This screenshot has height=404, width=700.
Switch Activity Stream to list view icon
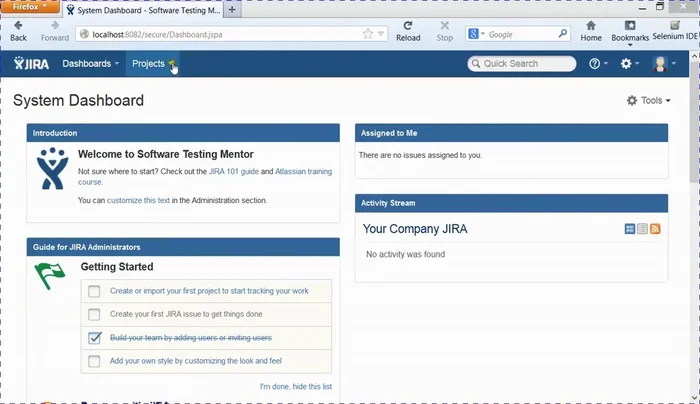click(x=643, y=229)
